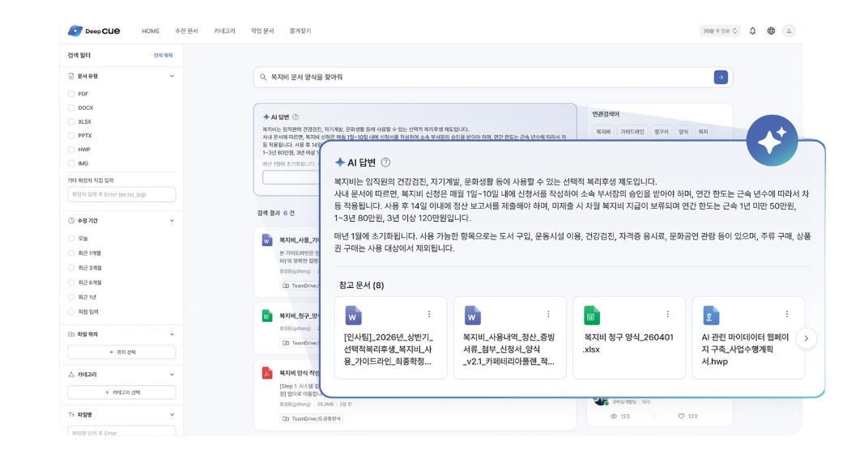
Task: Open the globe language selector
Action: pyautogui.click(x=771, y=31)
